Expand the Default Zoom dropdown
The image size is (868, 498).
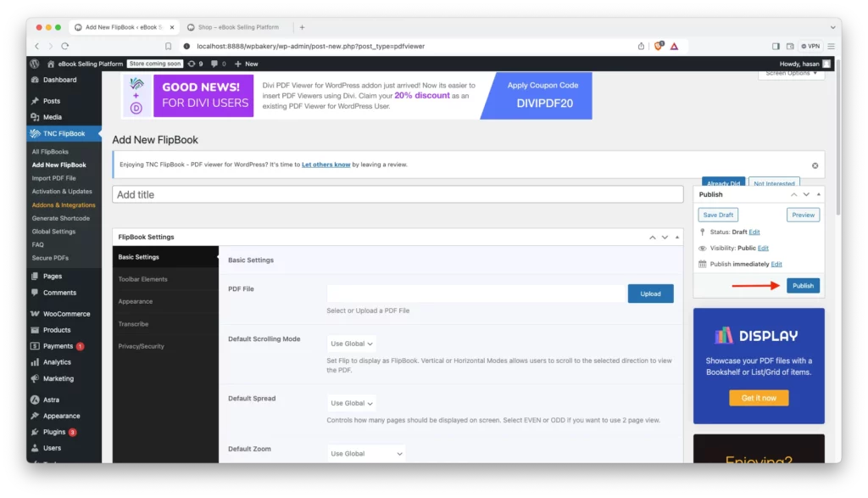(366, 454)
